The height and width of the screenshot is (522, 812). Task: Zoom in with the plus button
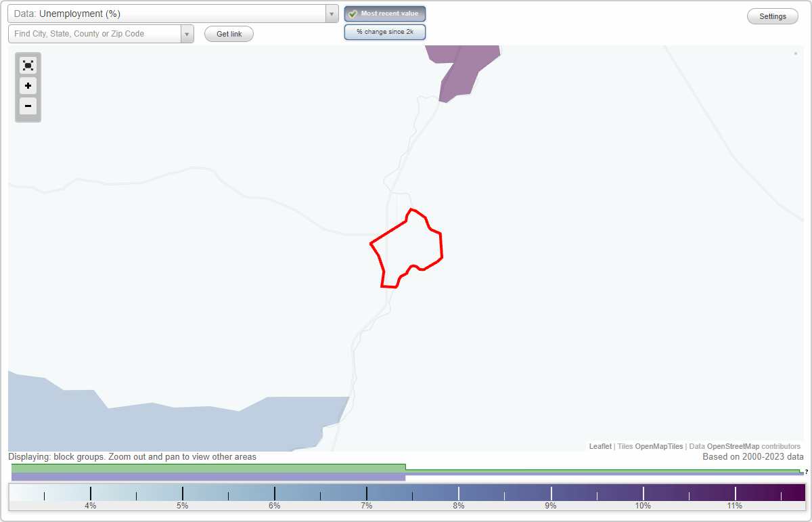[28, 86]
